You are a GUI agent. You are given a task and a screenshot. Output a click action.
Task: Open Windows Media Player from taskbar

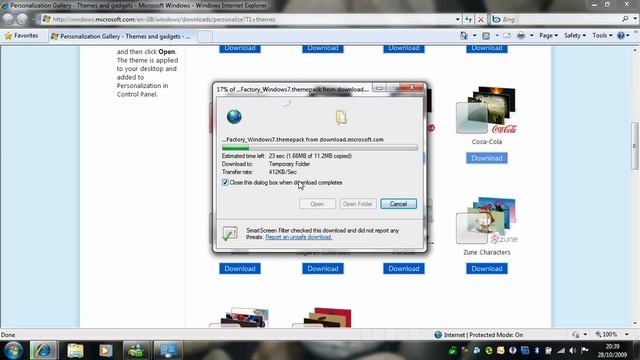click(x=105, y=351)
